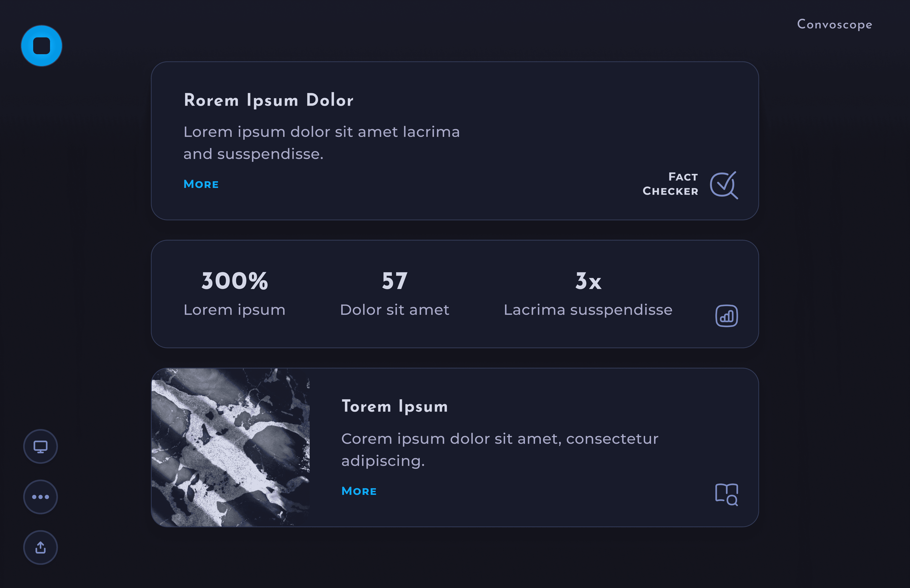
Task: Select the Rorem Ipsum Dolor heading
Action: pyautogui.click(x=268, y=100)
